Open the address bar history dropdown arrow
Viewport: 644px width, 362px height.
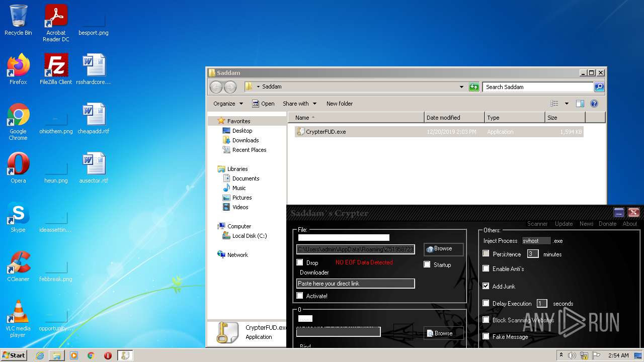point(462,87)
